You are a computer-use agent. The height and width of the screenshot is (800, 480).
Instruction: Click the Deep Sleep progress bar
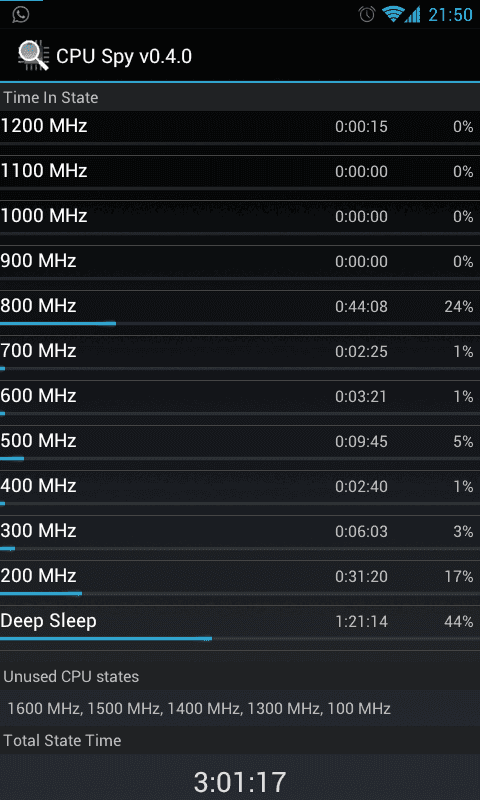tap(240, 638)
